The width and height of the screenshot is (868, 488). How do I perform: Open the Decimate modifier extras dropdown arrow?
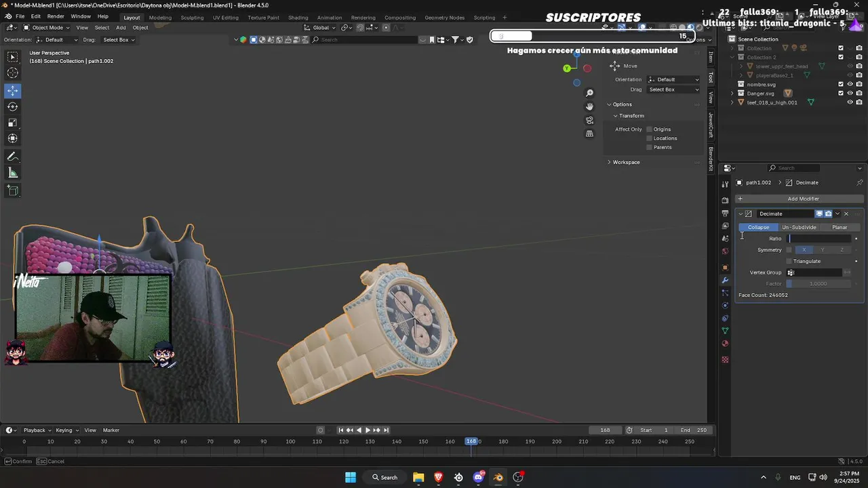tap(837, 213)
